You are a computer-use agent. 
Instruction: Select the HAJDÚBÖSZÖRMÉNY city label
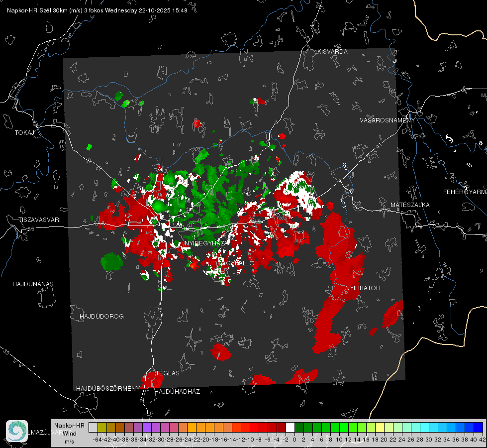(108, 389)
